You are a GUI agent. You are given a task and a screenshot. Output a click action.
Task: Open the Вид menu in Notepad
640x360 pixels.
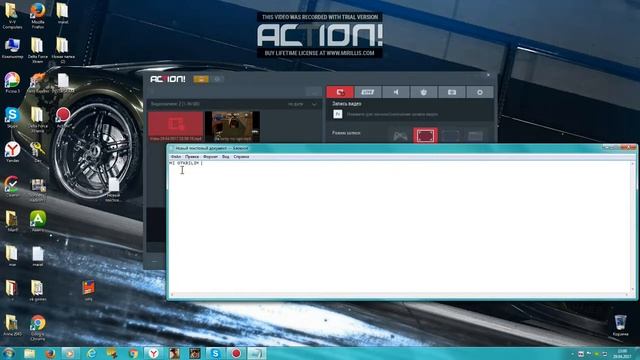[225, 157]
